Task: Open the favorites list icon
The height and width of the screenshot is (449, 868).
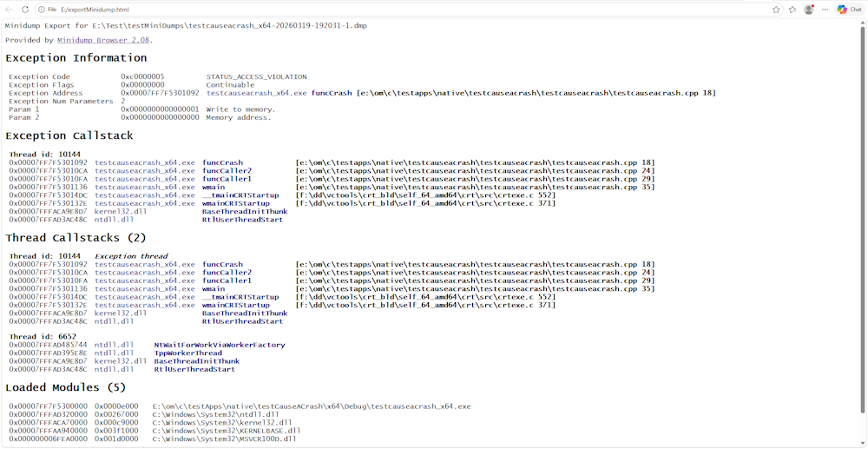Action: coord(792,10)
